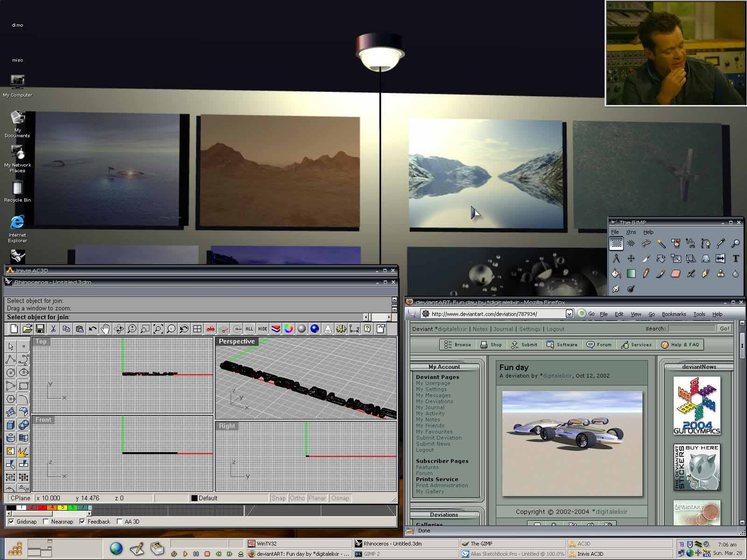Viewport: 747px width, 560px height.
Task: Open Rhino Top viewport title menu
Action: (x=41, y=342)
